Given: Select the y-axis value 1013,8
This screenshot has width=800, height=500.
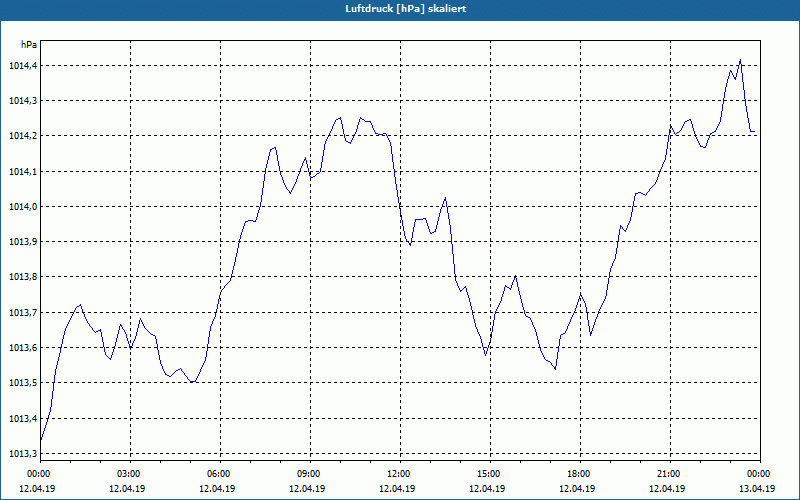Looking at the screenshot, I should point(23,277).
